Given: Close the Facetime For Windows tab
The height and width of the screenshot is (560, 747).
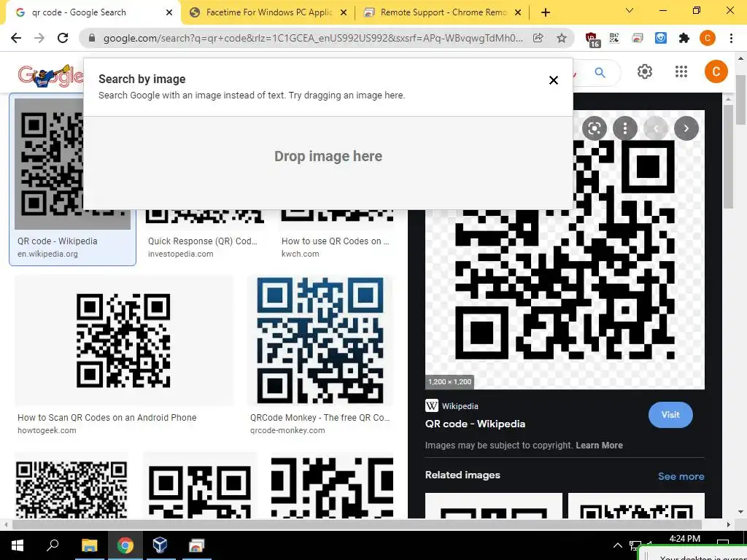Looking at the screenshot, I should (344, 13).
